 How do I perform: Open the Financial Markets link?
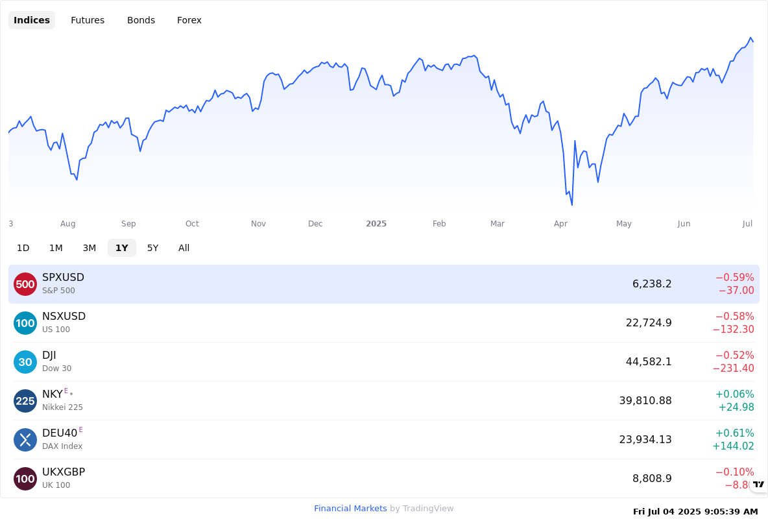click(x=350, y=509)
